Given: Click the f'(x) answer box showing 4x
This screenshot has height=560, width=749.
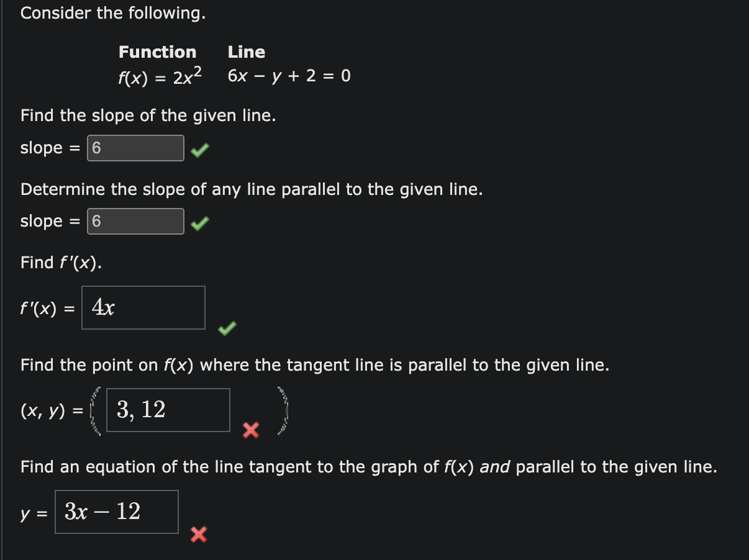Looking at the screenshot, I should pyautogui.click(x=143, y=307).
